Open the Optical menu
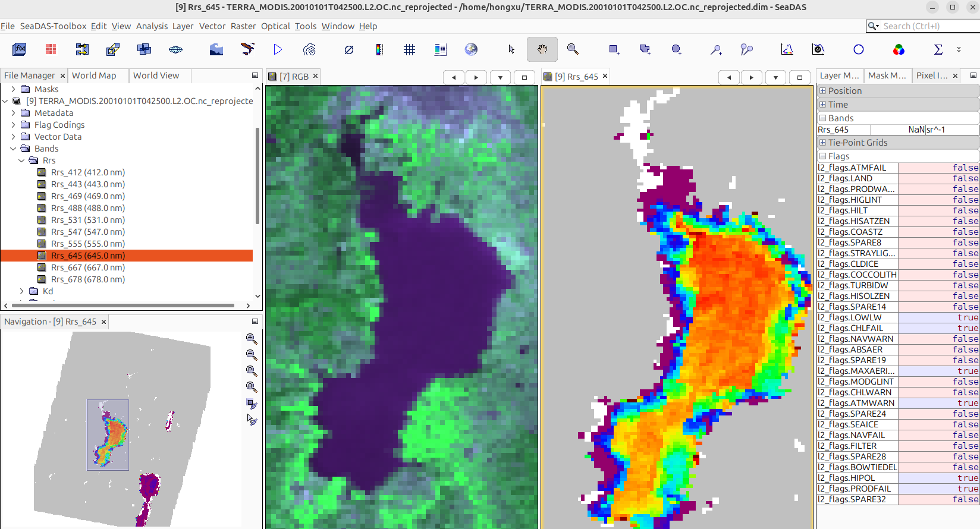The image size is (980, 529). pos(275,26)
